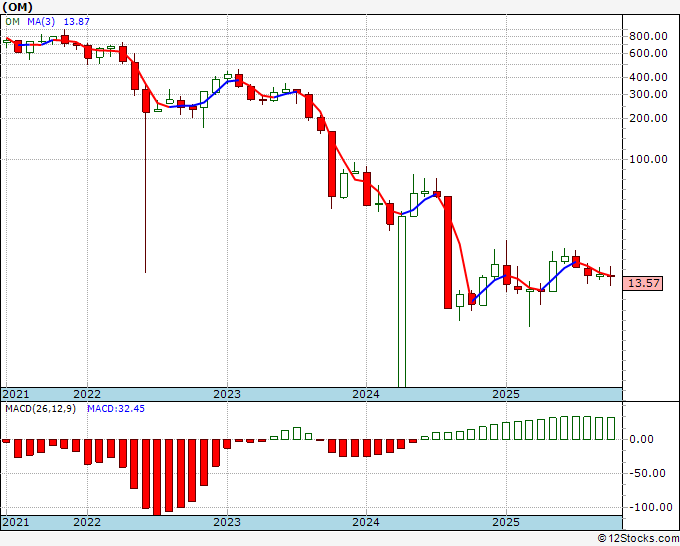680x546 pixels.
Task: Click the 300.00 price axis label
Action: click(x=648, y=94)
